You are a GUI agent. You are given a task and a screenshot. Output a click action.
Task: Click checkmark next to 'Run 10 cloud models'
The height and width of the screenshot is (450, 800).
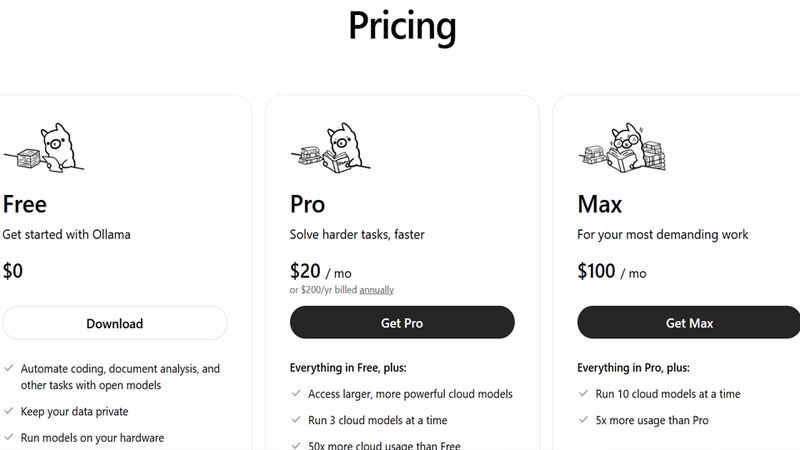pos(584,393)
